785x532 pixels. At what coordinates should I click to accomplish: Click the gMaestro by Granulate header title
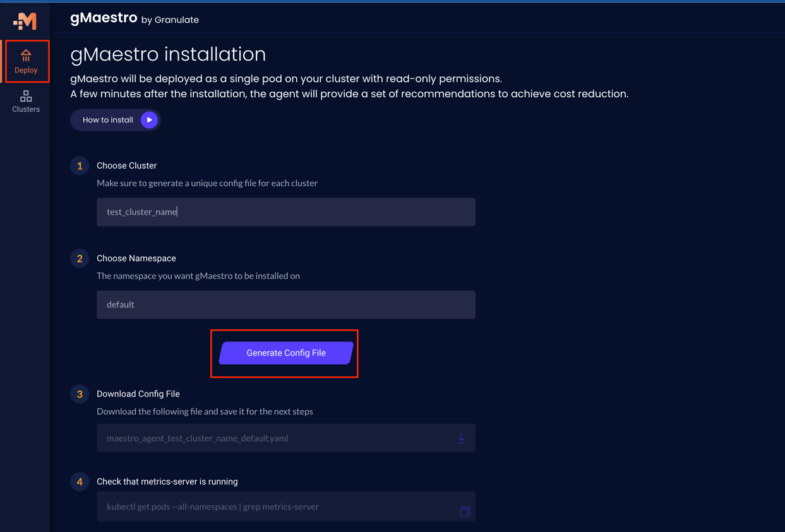click(135, 18)
